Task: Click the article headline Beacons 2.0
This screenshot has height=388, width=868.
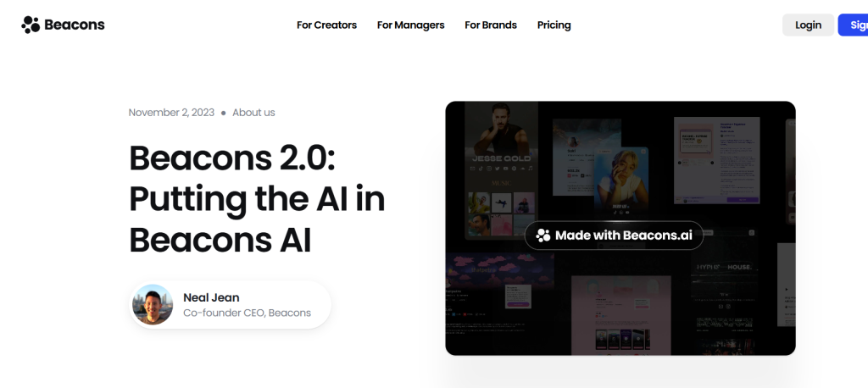Action: pos(257,198)
